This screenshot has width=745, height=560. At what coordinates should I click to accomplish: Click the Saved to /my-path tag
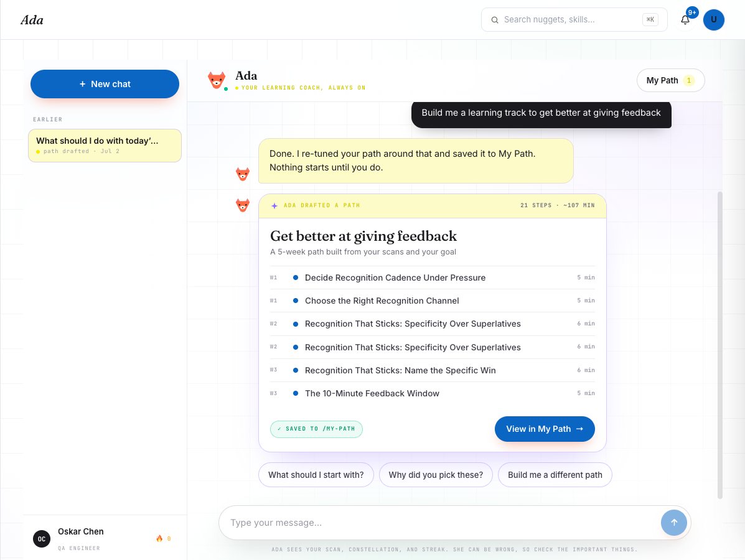click(316, 429)
